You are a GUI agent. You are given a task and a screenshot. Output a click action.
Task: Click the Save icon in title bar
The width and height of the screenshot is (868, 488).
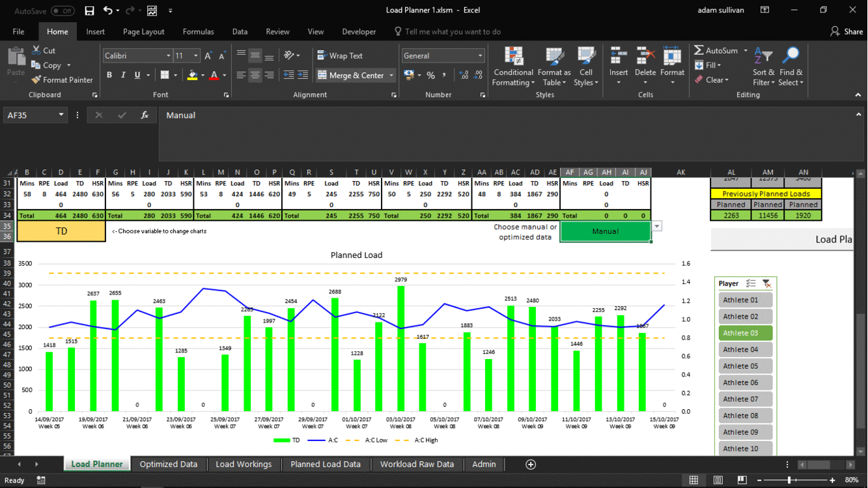click(89, 10)
